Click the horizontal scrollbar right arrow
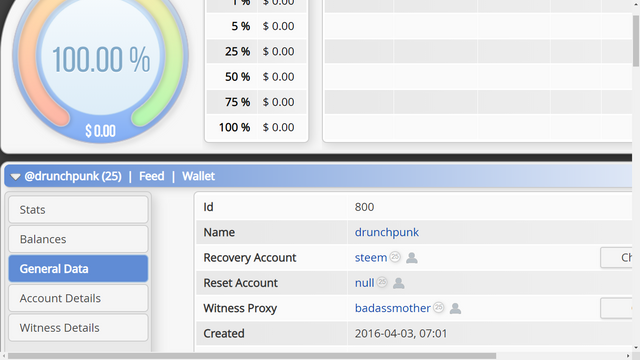 [628, 356]
